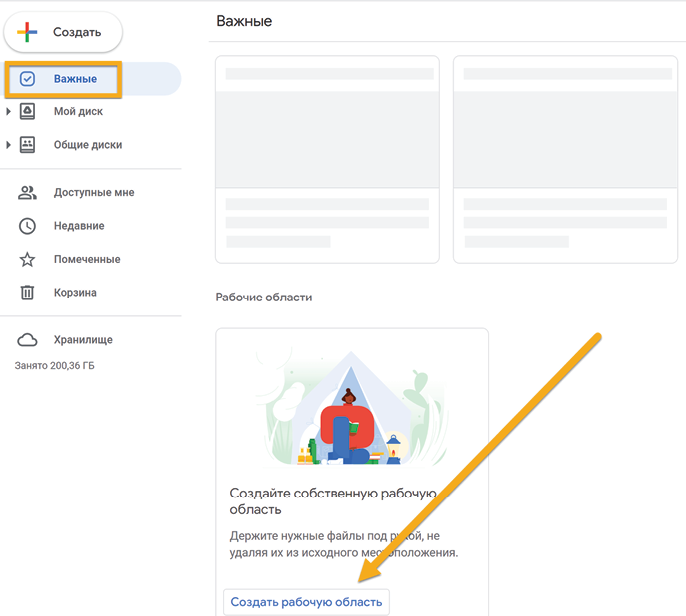This screenshot has height=616, width=686.
Task: Click the multicolored plus icon on Создать
Action: [28, 32]
